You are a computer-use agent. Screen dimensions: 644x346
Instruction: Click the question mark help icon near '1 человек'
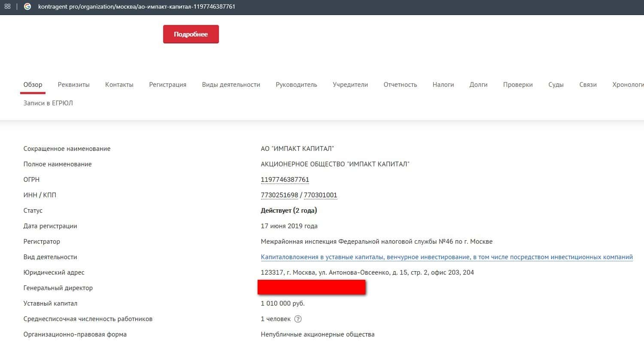298,319
